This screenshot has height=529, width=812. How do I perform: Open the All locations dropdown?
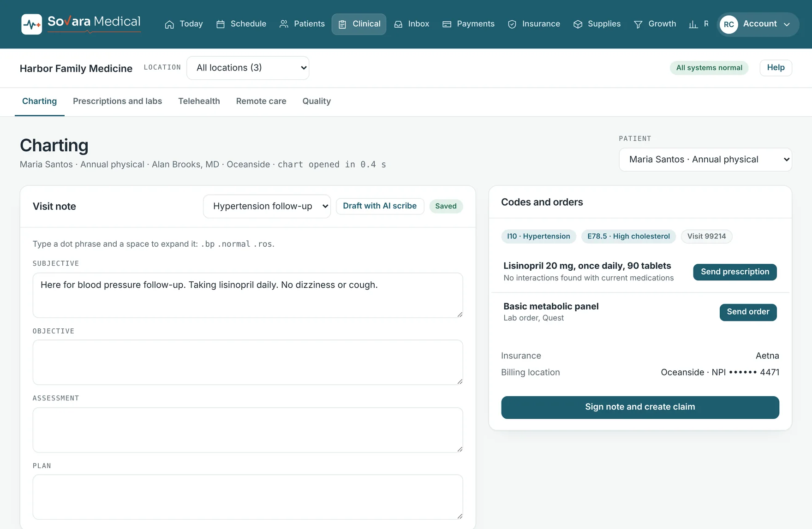pyautogui.click(x=248, y=68)
